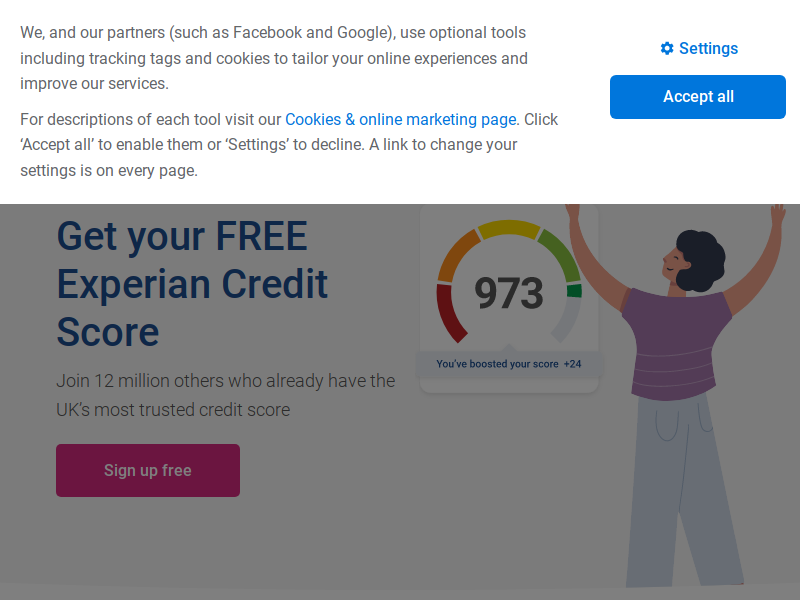Click the small dark green gauge segment

click(x=574, y=291)
